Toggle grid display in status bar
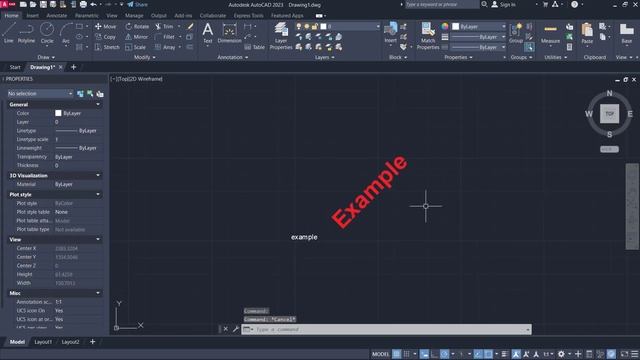 [x=396, y=354]
